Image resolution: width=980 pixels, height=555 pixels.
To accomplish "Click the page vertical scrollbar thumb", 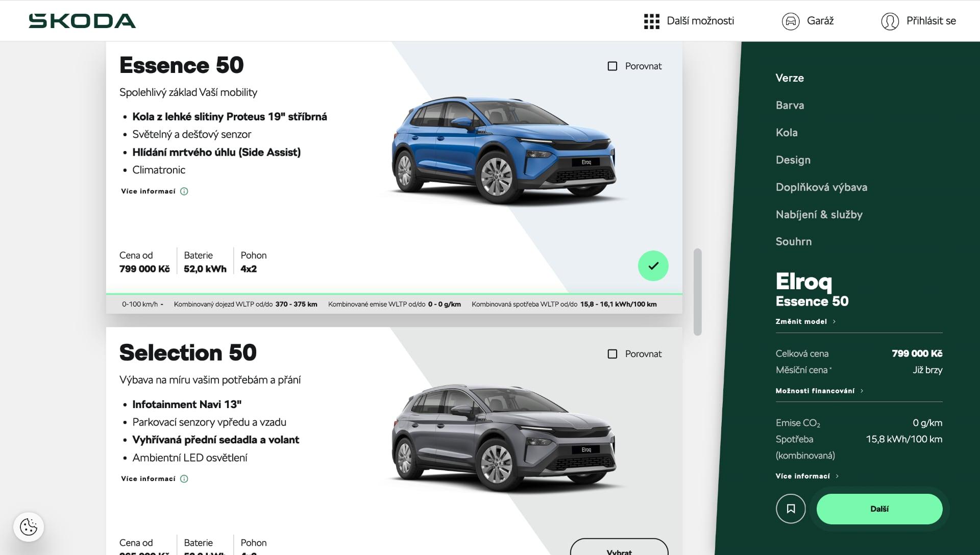I will [698, 292].
